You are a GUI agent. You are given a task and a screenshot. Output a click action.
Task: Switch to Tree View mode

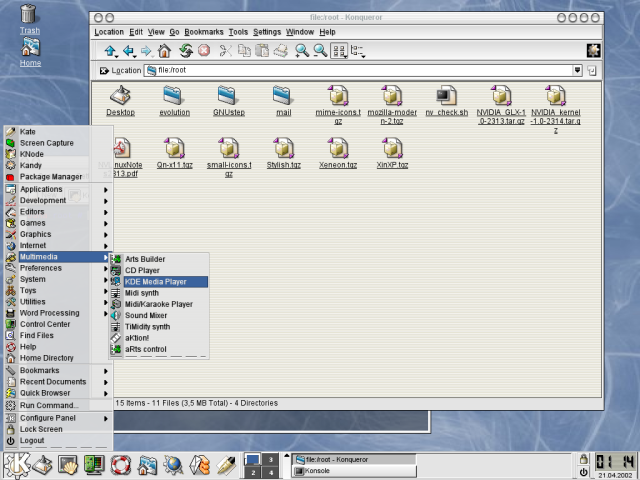pyautogui.click(x=358, y=51)
